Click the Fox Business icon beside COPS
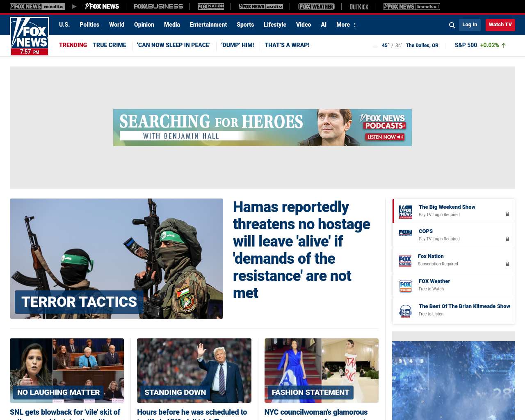 tap(406, 233)
